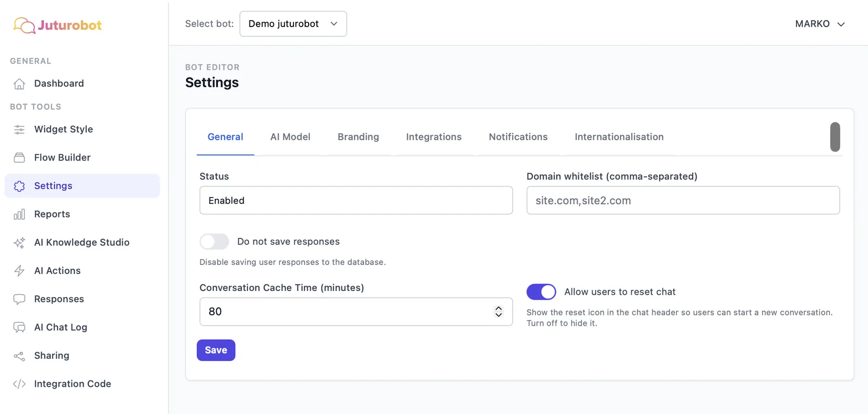868x414 pixels.
Task: Open the Internationalisation tab
Action: pyautogui.click(x=619, y=137)
